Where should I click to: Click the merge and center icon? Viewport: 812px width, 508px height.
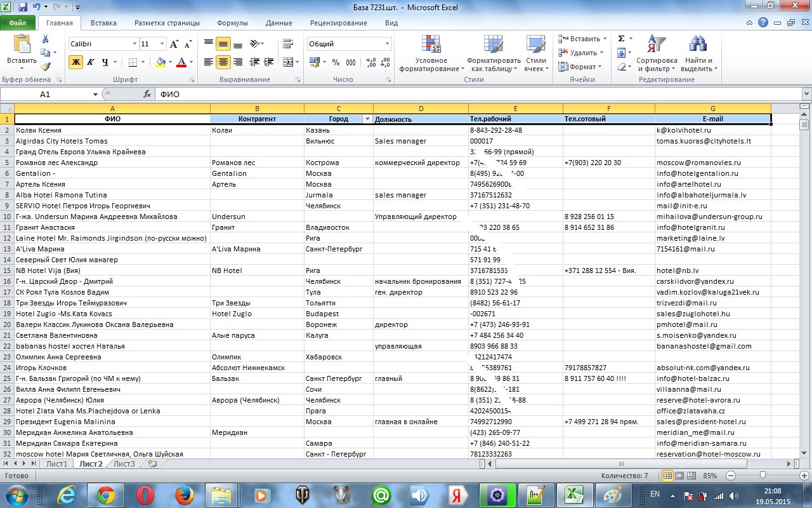pyautogui.click(x=288, y=62)
